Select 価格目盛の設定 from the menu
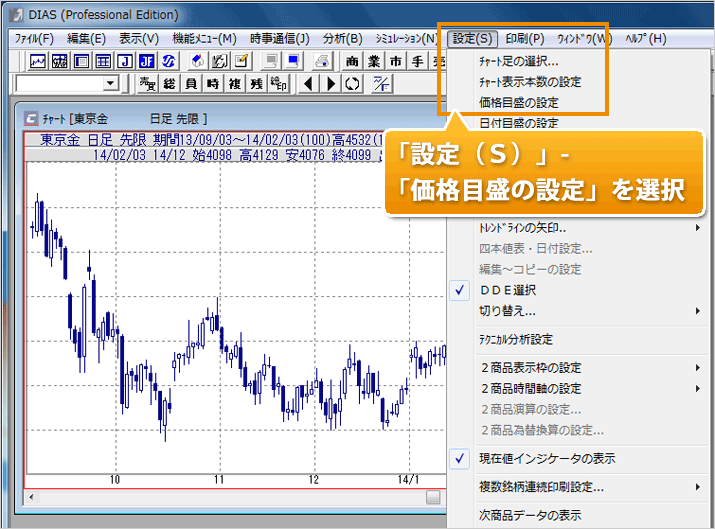The width and height of the screenshot is (715, 529). pyautogui.click(x=518, y=102)
